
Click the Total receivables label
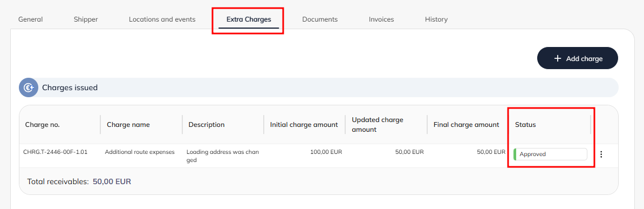point(58,181)
